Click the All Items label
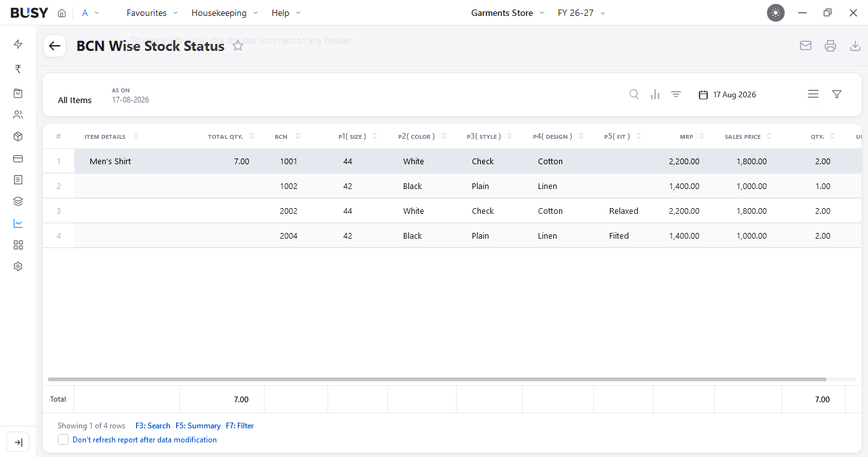This screenshot has width=868, height=457. [74, 101]
